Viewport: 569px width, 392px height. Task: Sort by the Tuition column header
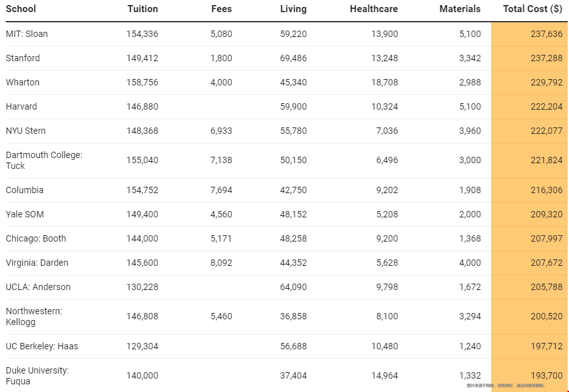pos(143,9)
